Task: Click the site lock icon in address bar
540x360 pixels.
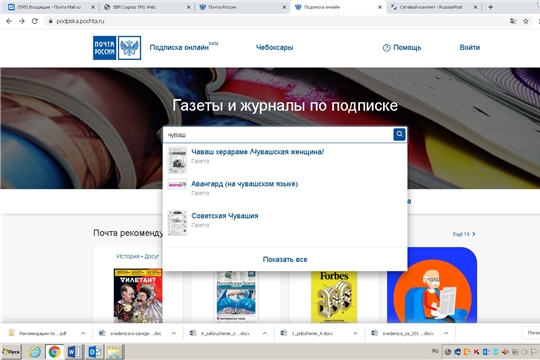Action: [x=51, y=21]
